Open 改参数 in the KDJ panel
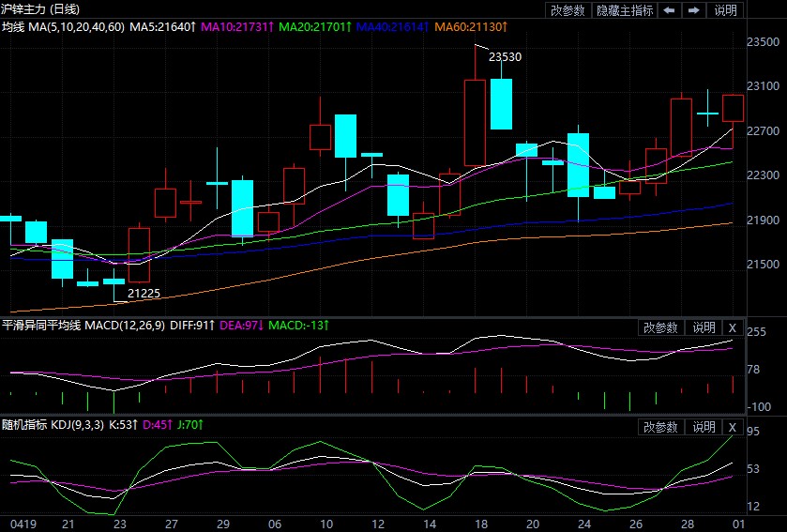 coord(660,427)
